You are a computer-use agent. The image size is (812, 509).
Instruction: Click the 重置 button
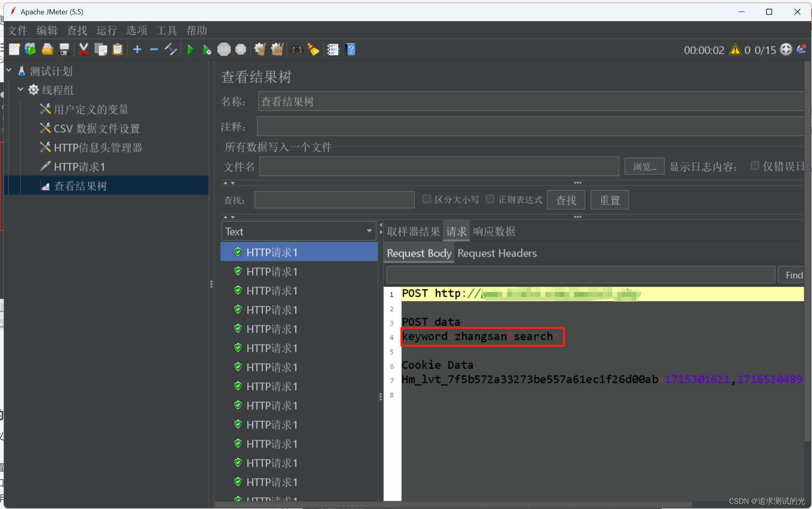tap(609, 200)
